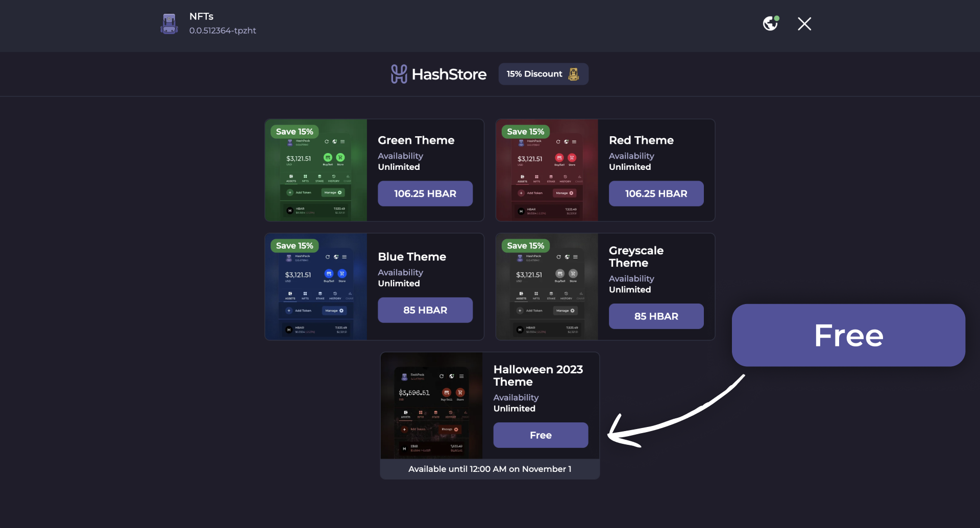Click the 15% Discount badge
The width and height of the screenshot is (980, 528).
coord(543,73)
